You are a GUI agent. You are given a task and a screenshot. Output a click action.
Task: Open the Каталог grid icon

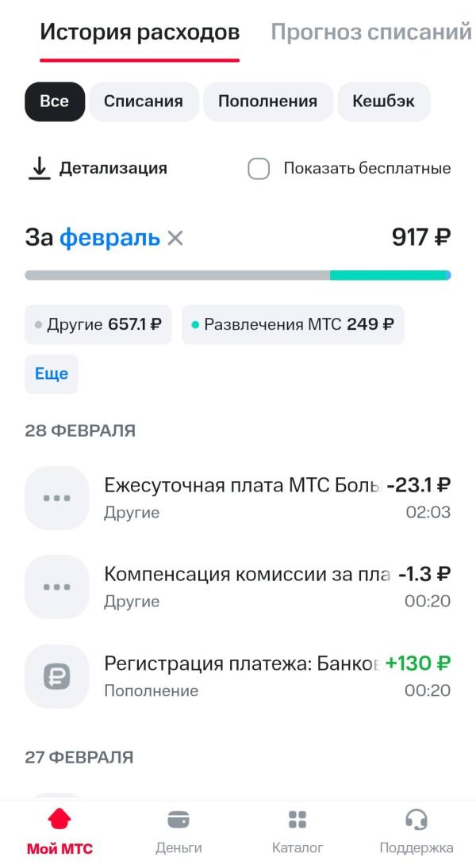tap(297, 819)
